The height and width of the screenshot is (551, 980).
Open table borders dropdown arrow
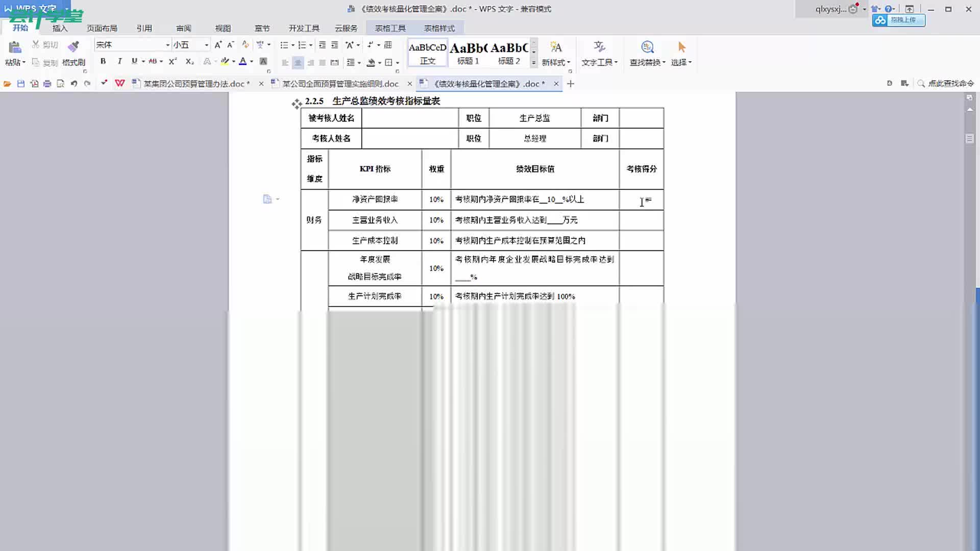pyautogui.click(x=397, y=63)
